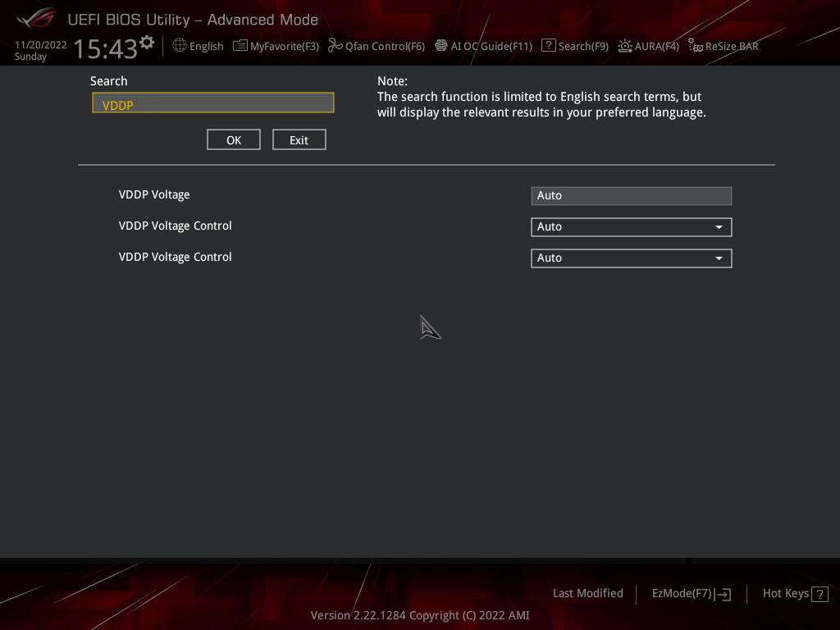
Task: Open AI OC Guide(F11) label
Action: coord(491,46)
